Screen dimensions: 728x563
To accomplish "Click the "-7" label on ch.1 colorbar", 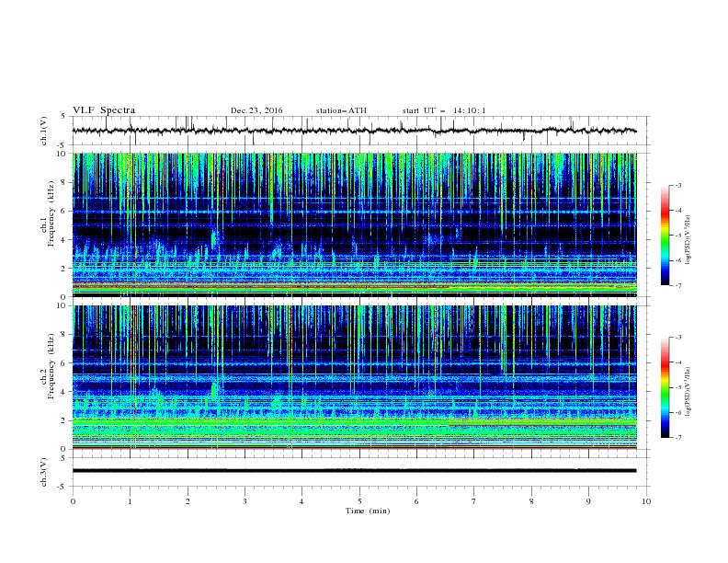I will point(678,285).
